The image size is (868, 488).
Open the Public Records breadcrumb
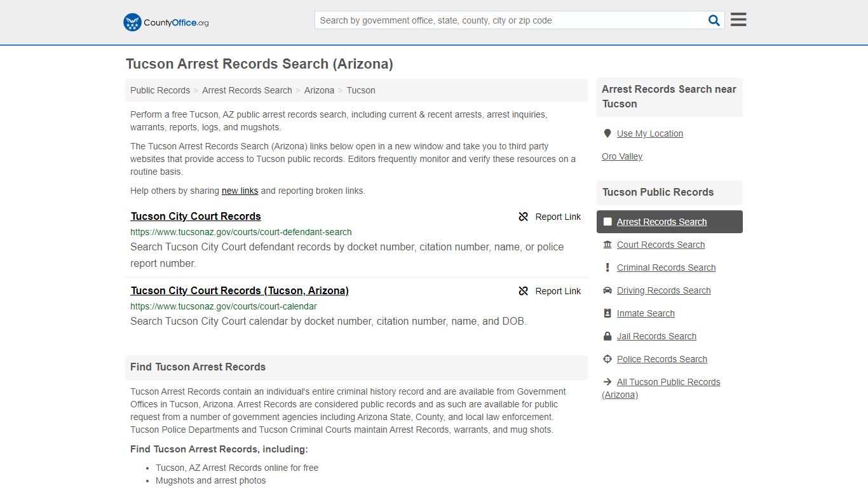coord(160,90)
